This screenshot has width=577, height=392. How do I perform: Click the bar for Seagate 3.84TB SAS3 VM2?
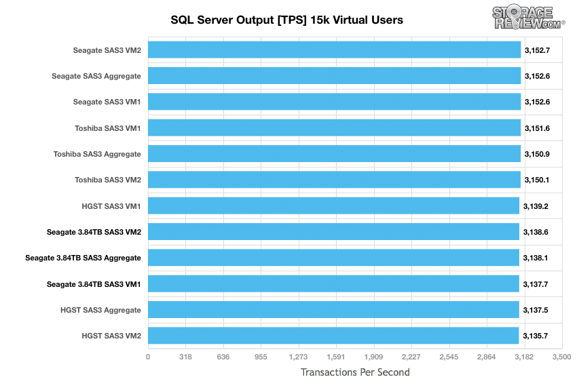click(334, 232)
